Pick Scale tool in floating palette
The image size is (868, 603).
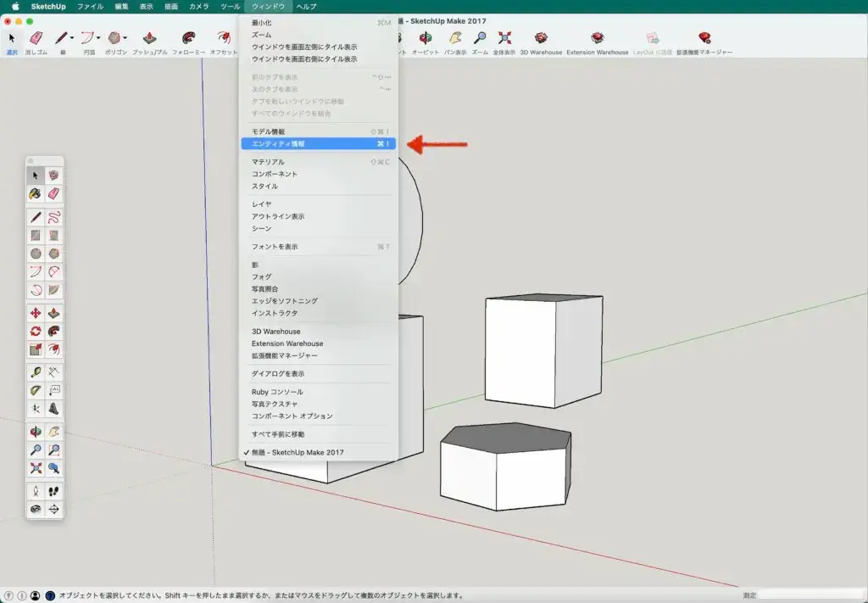[36, 349]
